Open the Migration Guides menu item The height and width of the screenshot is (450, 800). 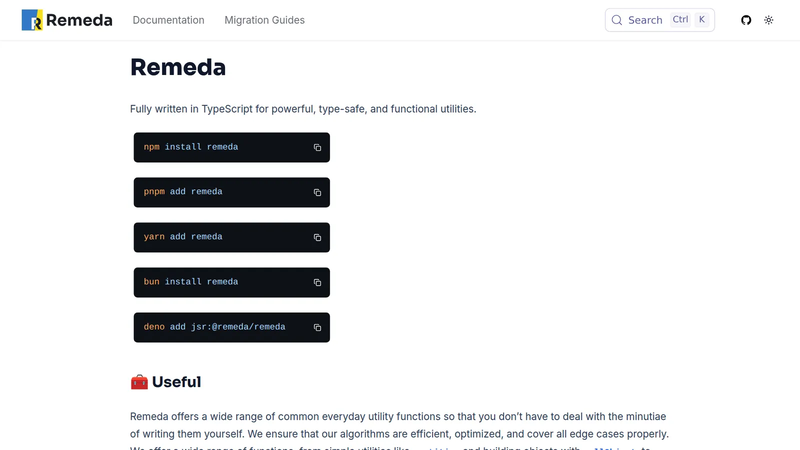tap(264, 20)
